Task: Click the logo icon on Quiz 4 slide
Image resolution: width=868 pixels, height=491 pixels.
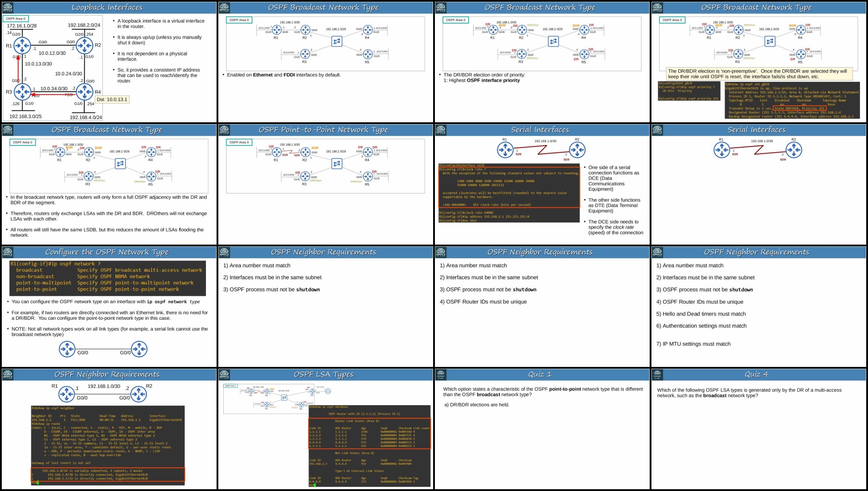Action: click(x=657, y=374)
